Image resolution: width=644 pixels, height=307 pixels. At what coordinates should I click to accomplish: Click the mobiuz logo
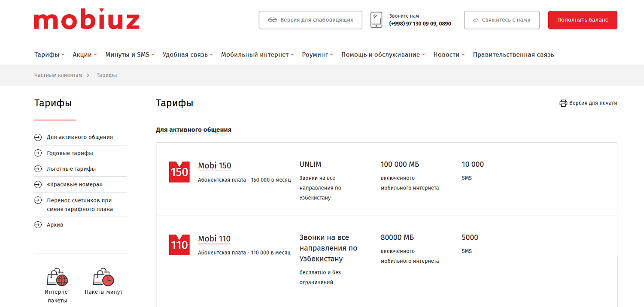87,20
